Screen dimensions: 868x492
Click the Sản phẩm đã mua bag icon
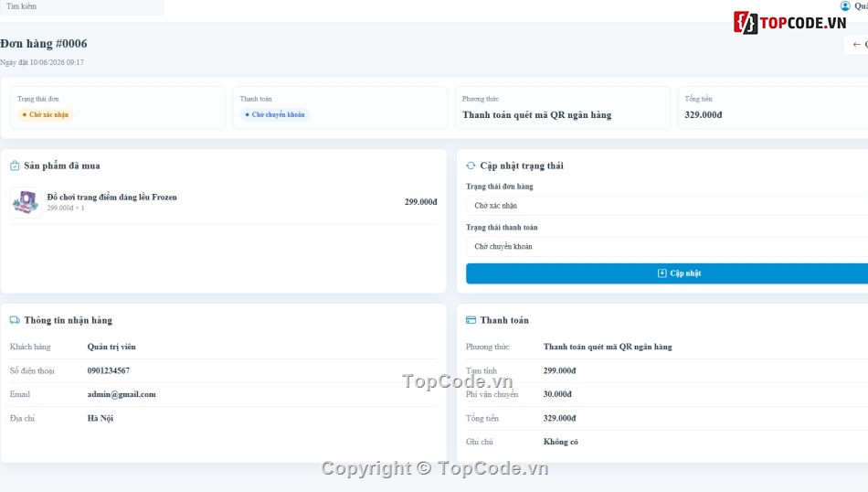(x=15, y=166)
